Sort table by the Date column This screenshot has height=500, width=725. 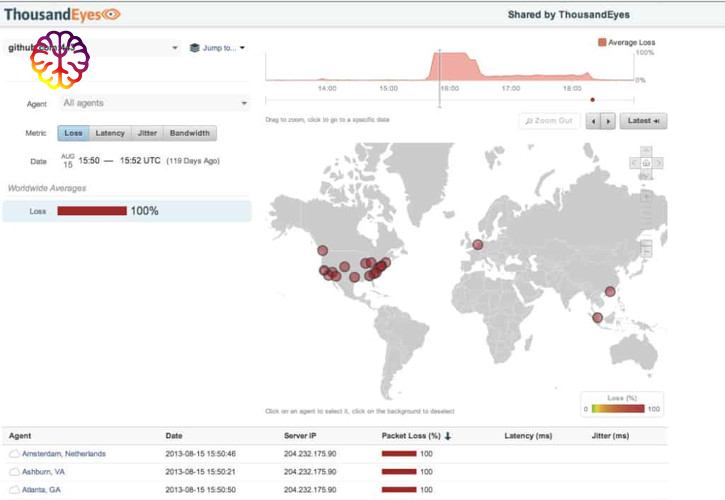coord(174,436)
